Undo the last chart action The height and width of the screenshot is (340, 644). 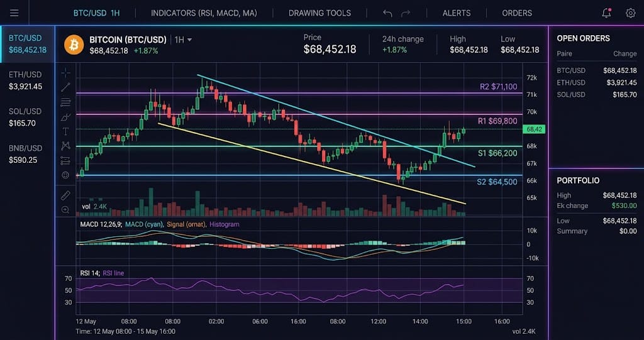tap(387, 13)
